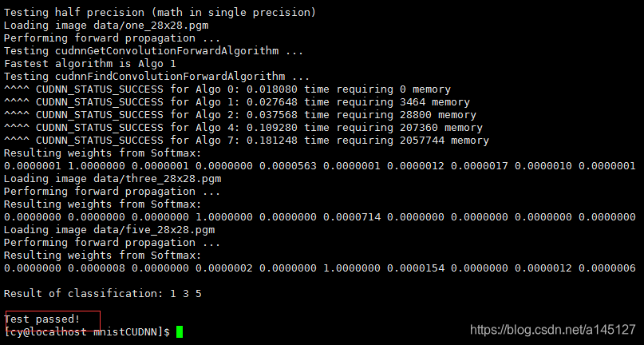Click 'Loading image data/five_28x28.pgm' line
644x345 pixels.
coord(109,230)
